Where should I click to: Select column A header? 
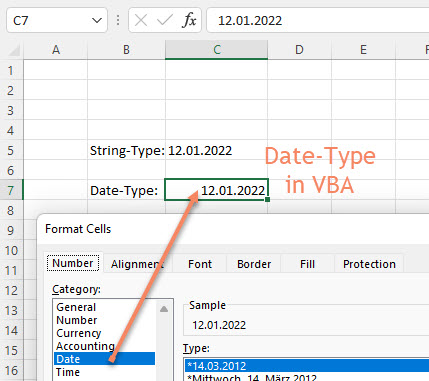[56, 50]
